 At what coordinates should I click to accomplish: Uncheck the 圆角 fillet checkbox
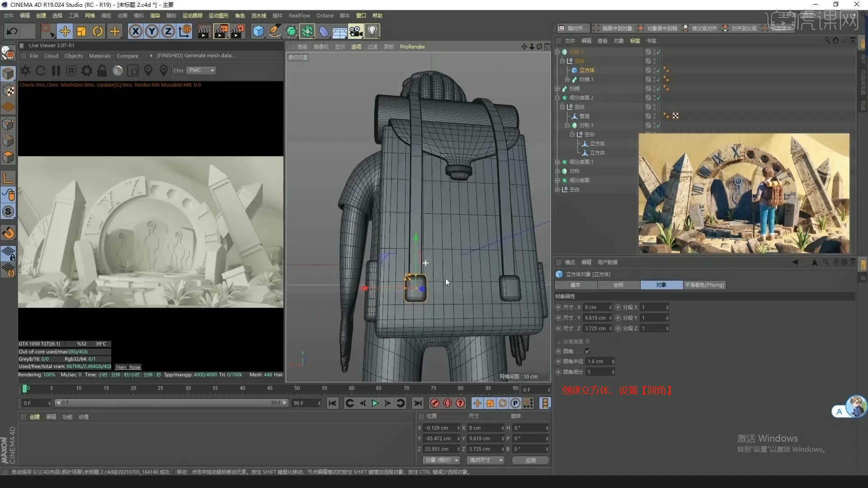[588, 351]
